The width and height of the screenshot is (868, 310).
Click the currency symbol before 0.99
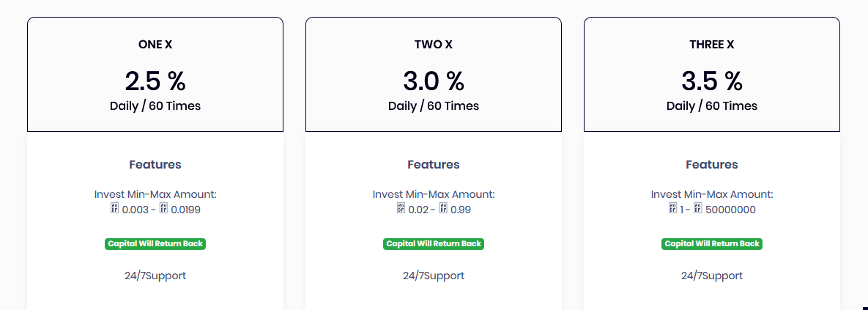click(x=442, y=210)
